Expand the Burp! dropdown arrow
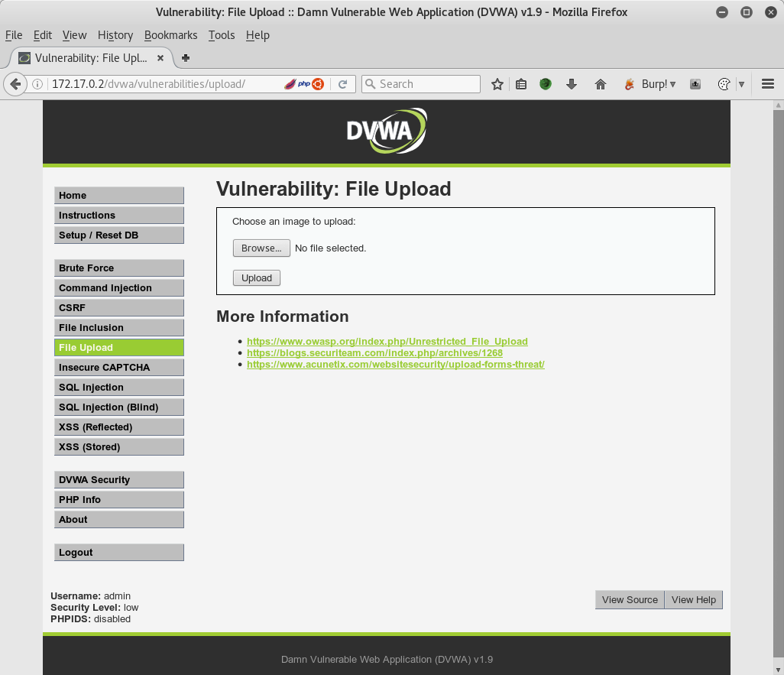784x675 pixels. coord(673,84)
